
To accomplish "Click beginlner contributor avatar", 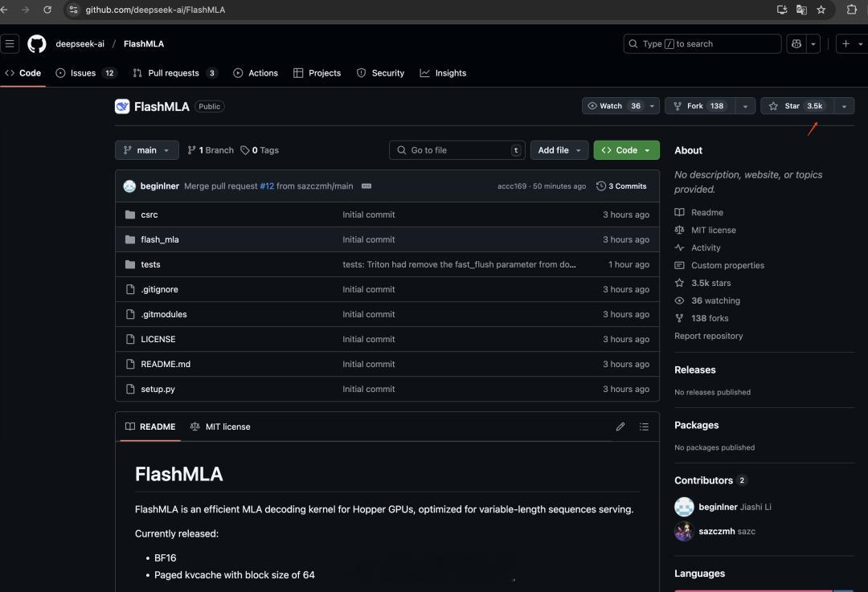I will click(x=684, y=507).
